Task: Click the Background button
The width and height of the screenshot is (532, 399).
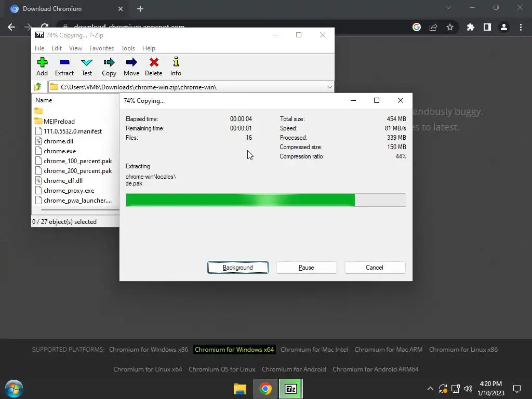Action: (x=238, y=268)
